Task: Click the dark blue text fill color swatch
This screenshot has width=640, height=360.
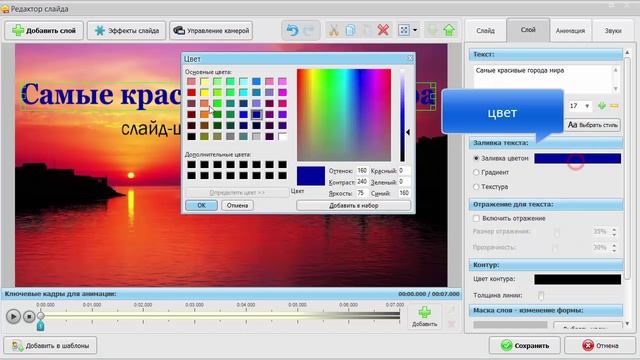Action: click(x=578, y=158)
